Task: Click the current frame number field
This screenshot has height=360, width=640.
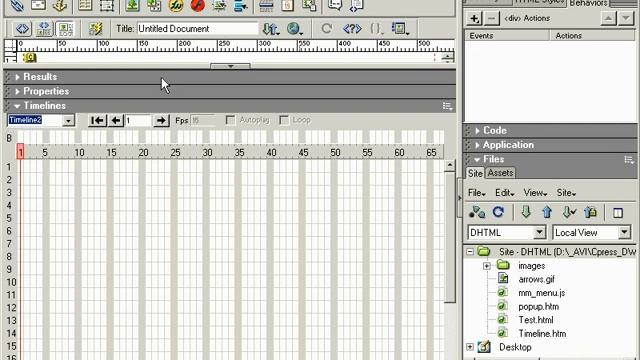Action: pyautogui.click(x=138, y=120)
